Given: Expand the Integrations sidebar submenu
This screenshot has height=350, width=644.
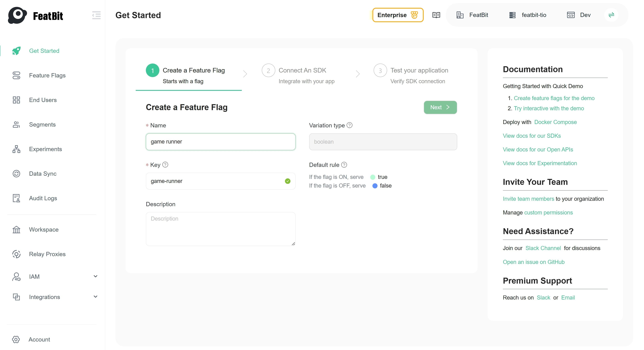Looking at the screenshot, I should [95, 297].
